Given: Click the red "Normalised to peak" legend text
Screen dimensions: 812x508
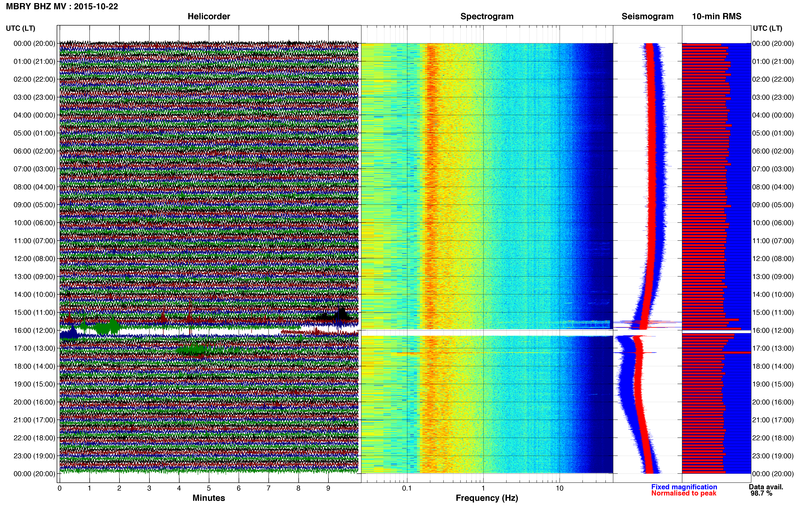Looking at the screenshot, I should coord(684,493).
